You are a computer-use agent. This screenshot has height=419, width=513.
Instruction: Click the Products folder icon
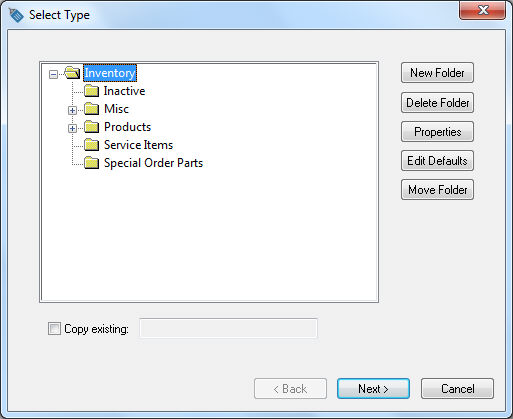pos(91,127)
